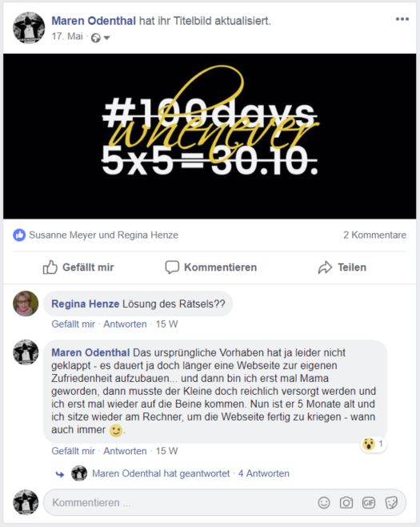Like Maren Odenthal's comment via Gefällt mir

tap(73, 451)
